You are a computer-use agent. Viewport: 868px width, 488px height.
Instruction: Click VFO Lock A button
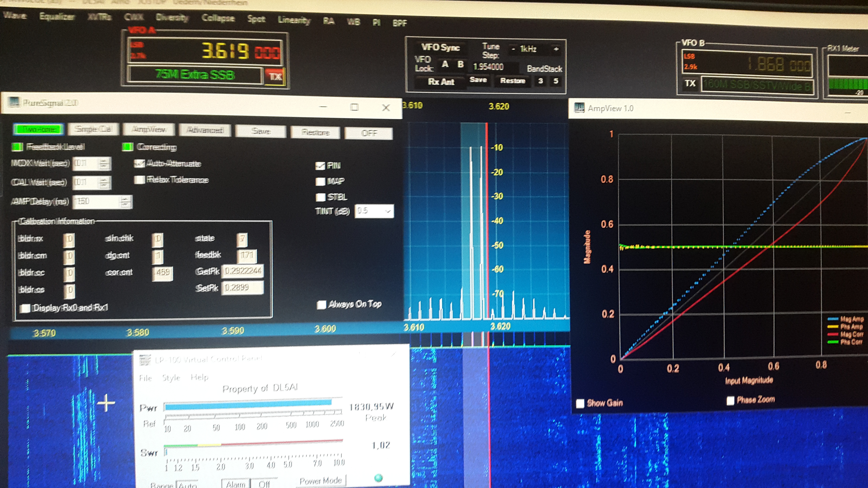[x=445, y=64]
